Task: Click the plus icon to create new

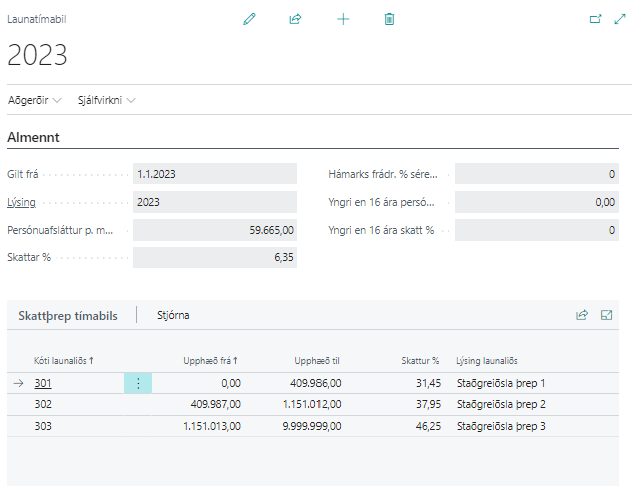Action: coord(343,19)
